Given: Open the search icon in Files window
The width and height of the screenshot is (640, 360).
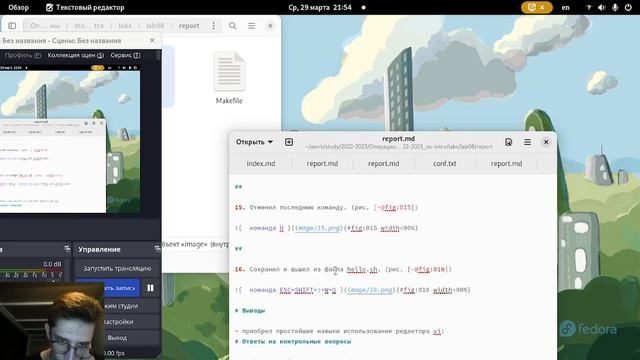Looking at the screenshot, I should click(x=233, y=26).
